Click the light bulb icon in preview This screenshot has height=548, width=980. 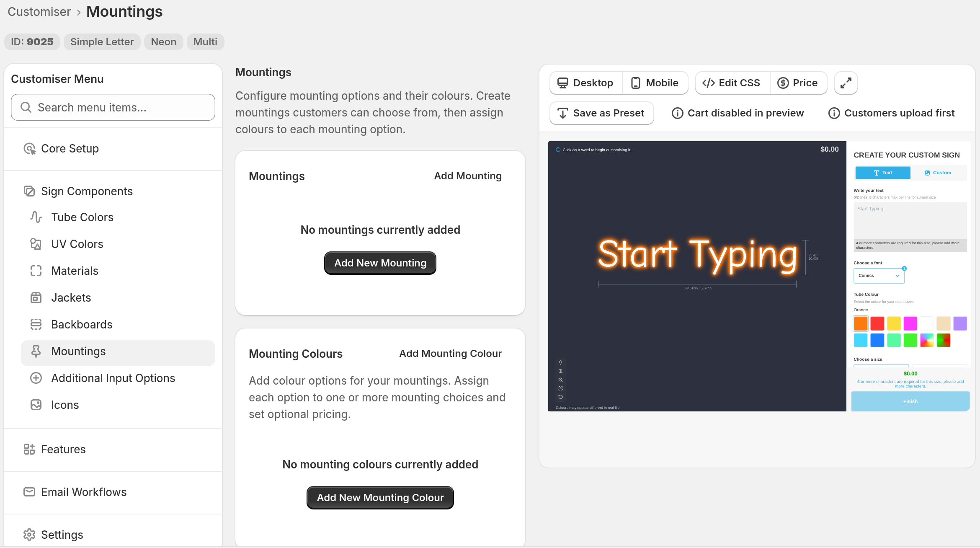point(560,363)
